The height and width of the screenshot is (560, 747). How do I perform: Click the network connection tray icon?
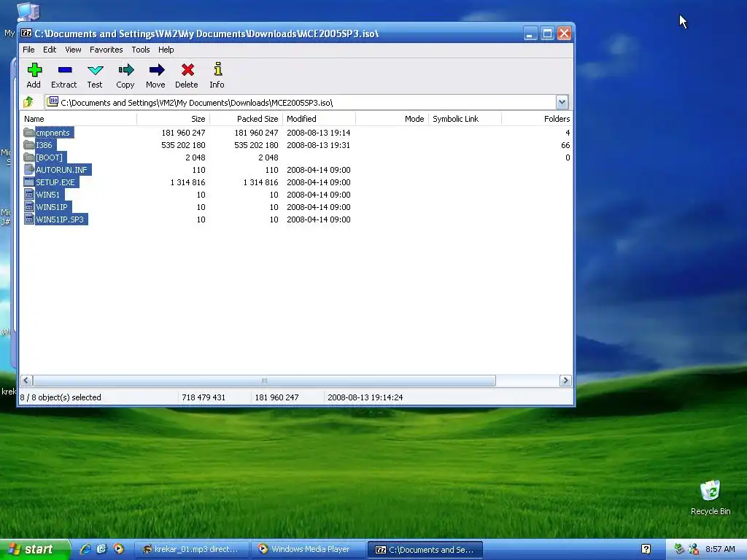click(679, 549)
